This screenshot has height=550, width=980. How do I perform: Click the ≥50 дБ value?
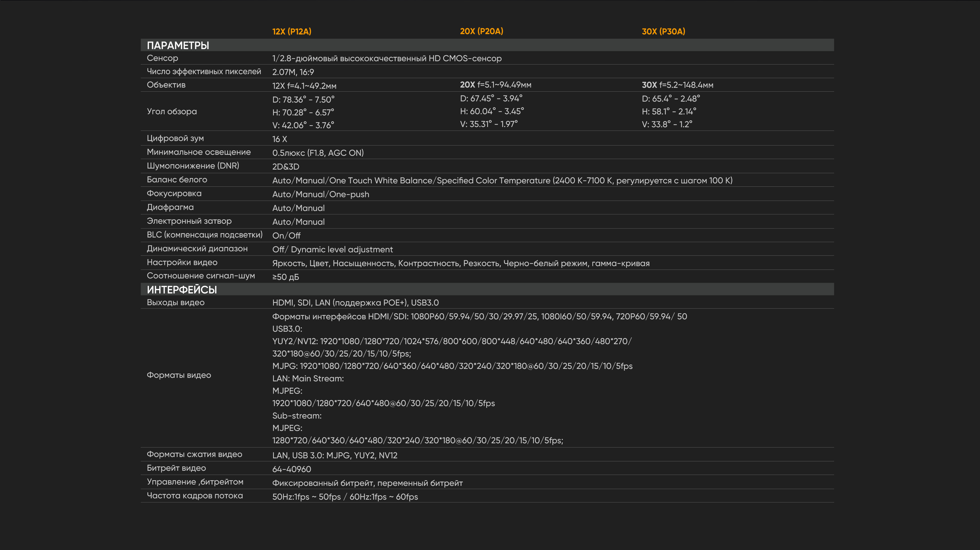(286, 277)
